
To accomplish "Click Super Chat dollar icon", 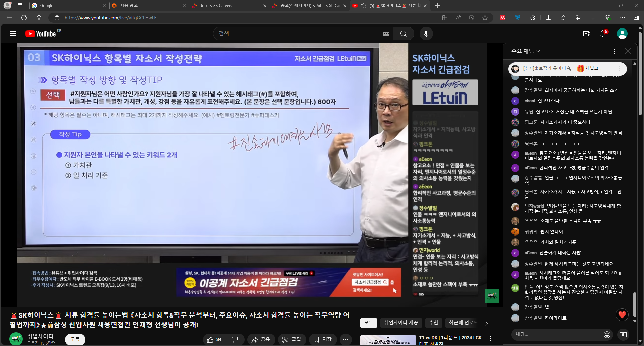I will tap(623, 334).
